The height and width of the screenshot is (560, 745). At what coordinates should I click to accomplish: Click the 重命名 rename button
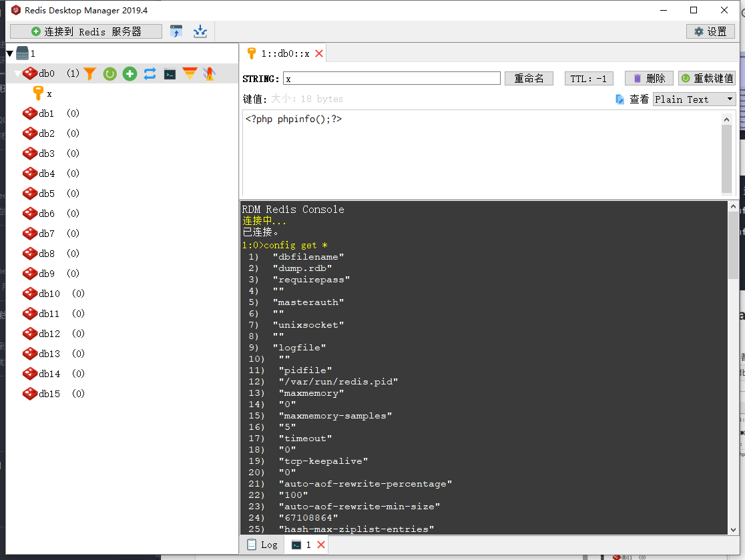529,78
